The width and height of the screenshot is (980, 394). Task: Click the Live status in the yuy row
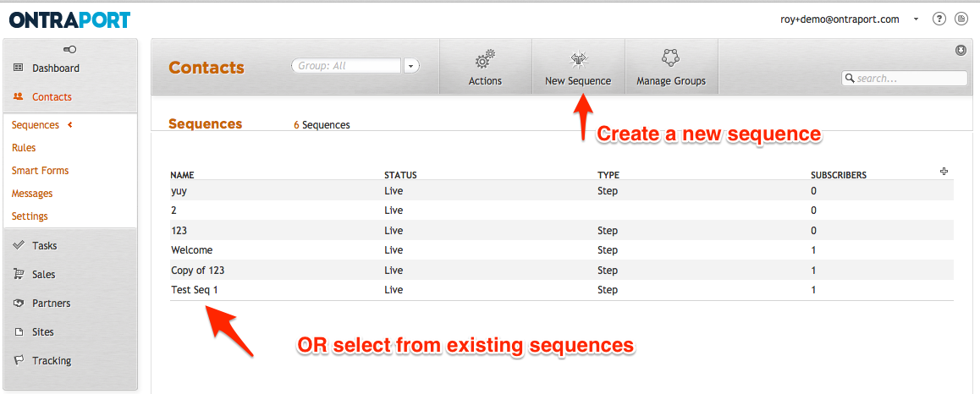pos(394,191)
